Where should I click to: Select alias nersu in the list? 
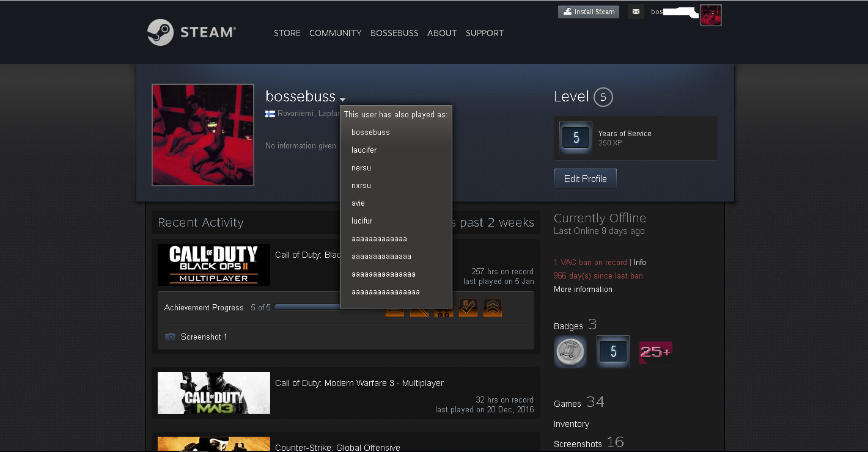pyautogui.click(x=361, y=168)
